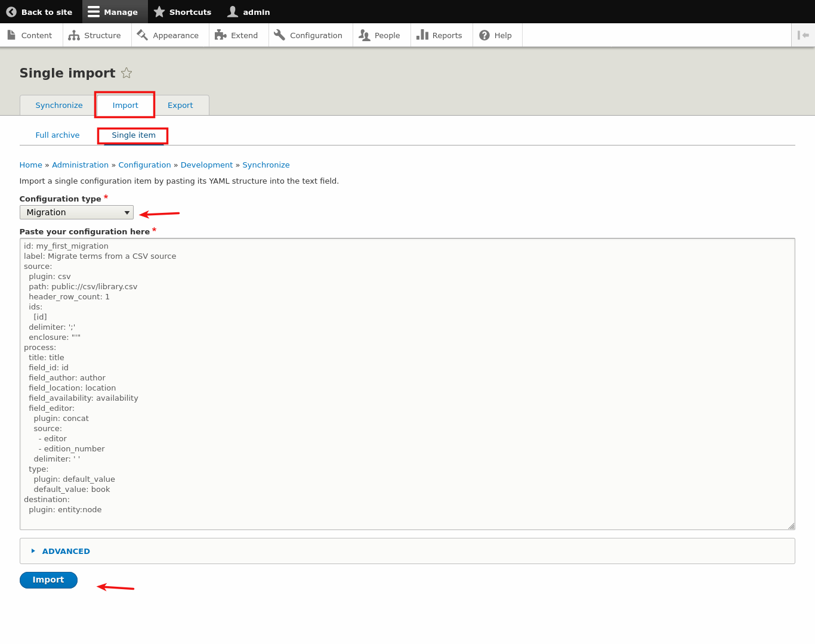
Task: Open the Content section icon
Action: 12,35
